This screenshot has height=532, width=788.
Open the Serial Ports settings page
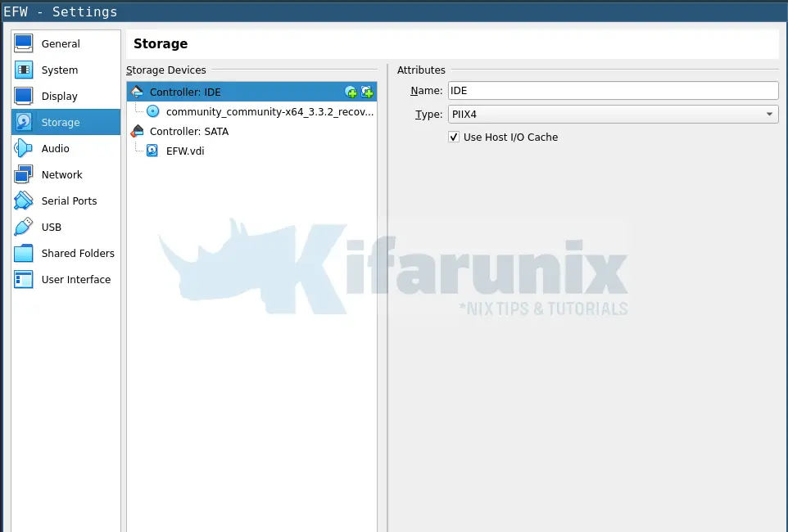(x=66, y=201)
